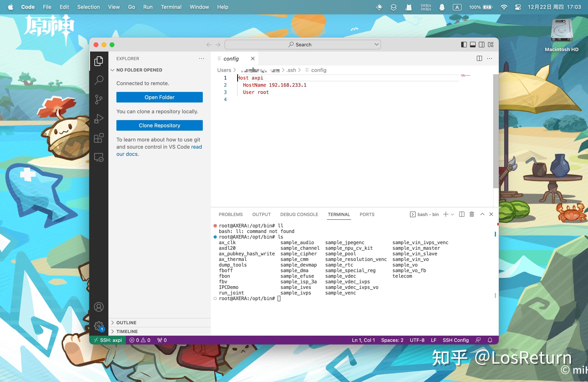This screenshot has height=382, width=588.
Task: Click the Clone Repository button
Action: pos(159,125)
